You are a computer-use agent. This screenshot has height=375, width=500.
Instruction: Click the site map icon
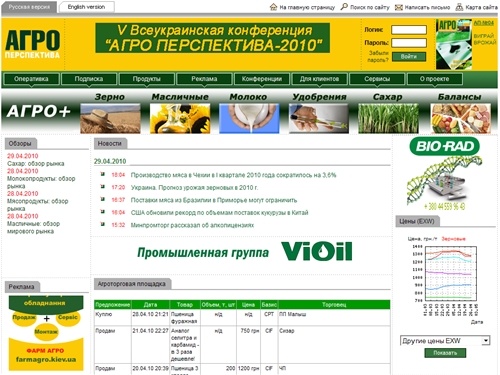[x=459, y=7]
